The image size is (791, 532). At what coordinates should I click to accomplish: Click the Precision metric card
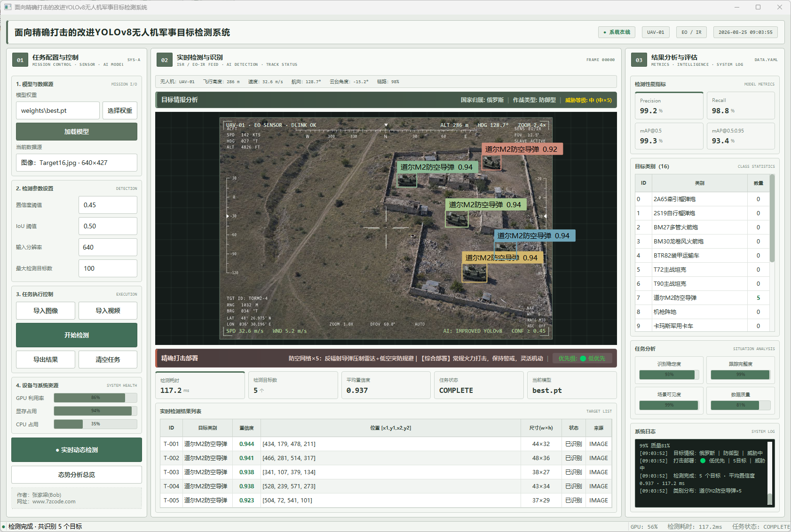669,106
